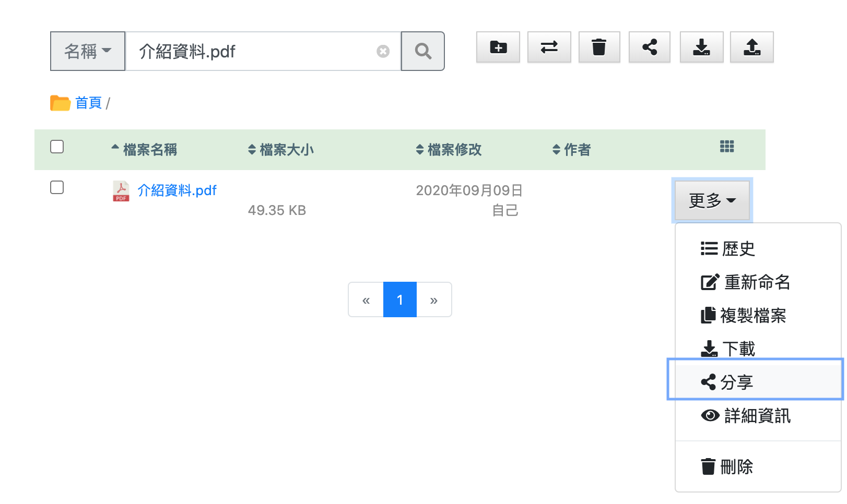Clear the search field text

(x=383, y=51)
